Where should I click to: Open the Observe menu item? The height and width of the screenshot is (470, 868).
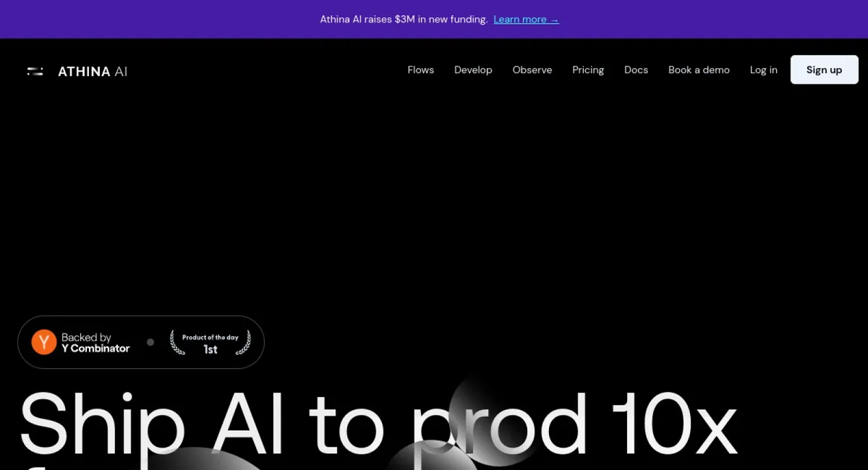click(532, 70)
